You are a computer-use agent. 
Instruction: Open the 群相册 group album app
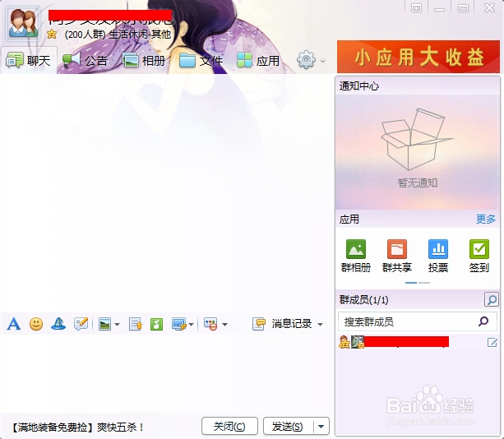(356, 256)
